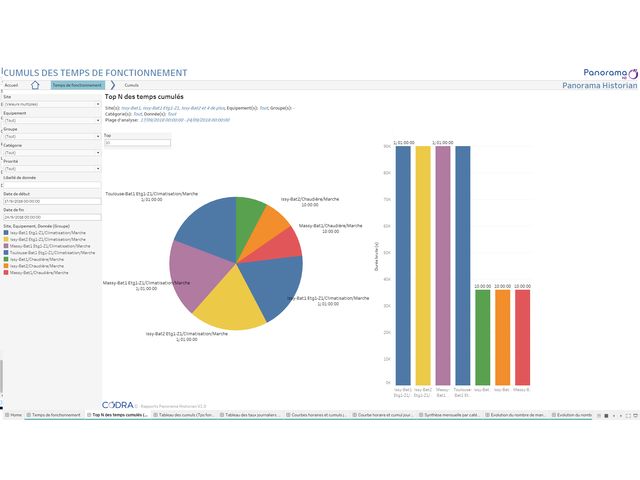Click the Panorama logo at top right
The width and height of the screenshot is (640, 480).
[x=608, y=72]
